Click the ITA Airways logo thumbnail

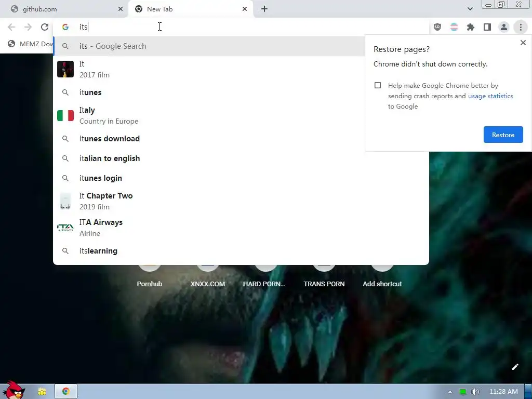pos(65,228)
